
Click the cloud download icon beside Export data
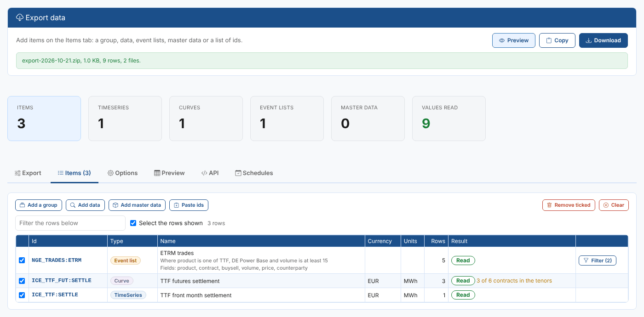tap(20, 17)
